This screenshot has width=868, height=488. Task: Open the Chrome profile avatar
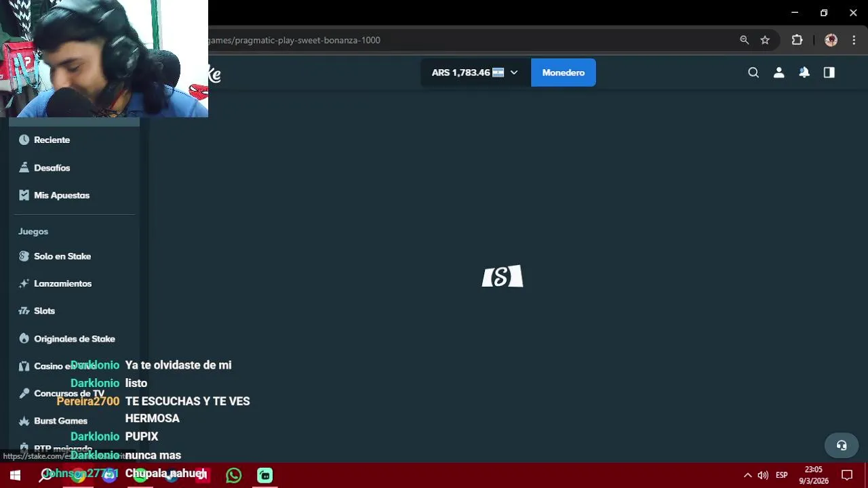click(x=831, y=40)
